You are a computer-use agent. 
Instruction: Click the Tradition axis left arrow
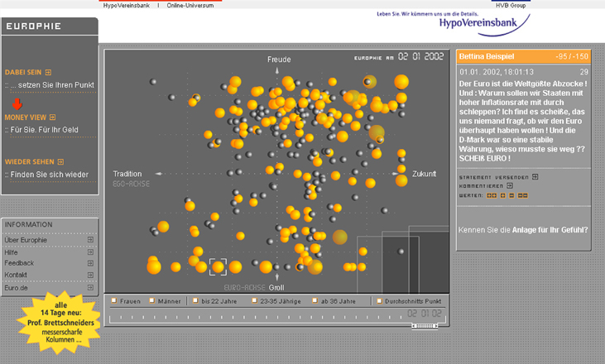[159, 174]
